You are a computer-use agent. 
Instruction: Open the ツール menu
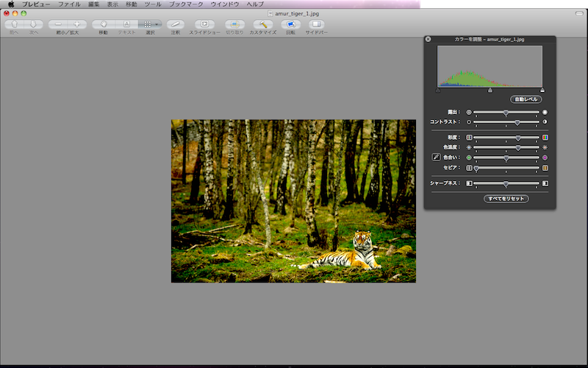(x=153, y=4)
